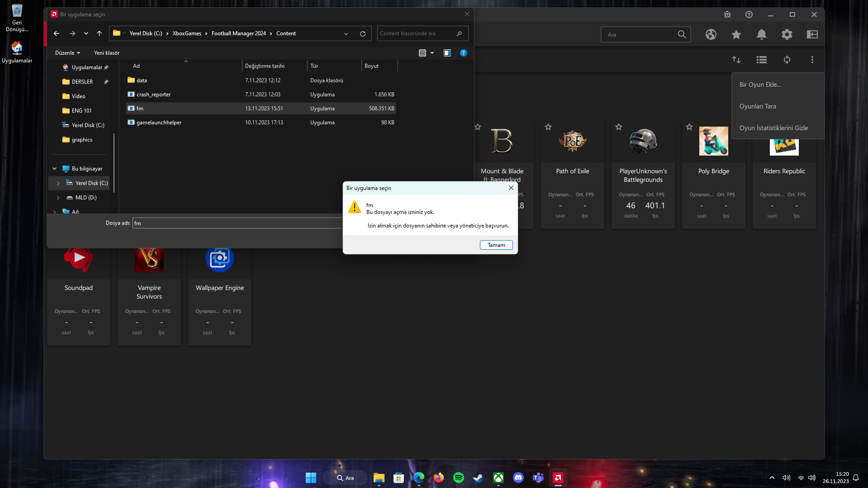Close the permission warning dialog
Viewport: 868px width, 488px height.
[511, 188]
